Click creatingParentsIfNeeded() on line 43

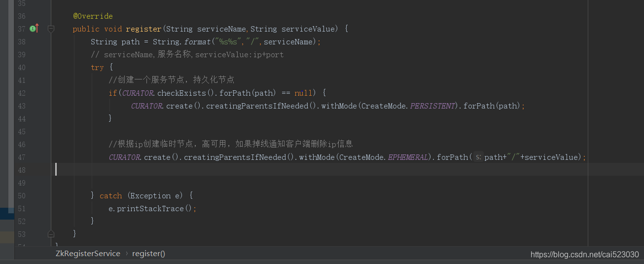pyautogui.click(x=262, y=106)
